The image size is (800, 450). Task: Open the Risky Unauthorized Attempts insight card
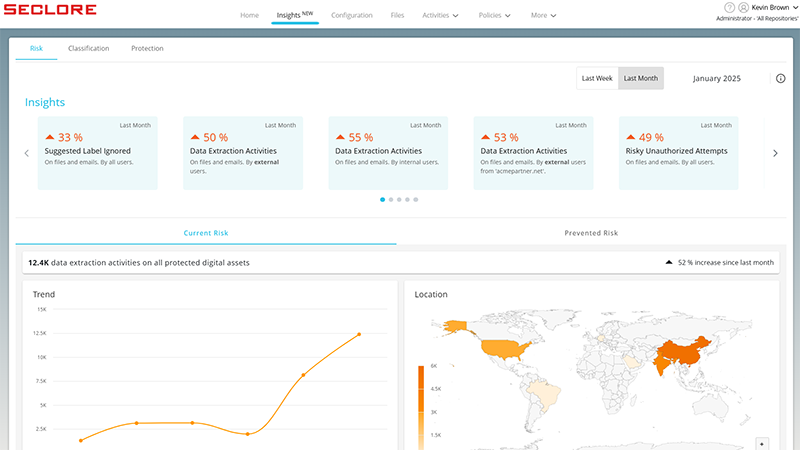679,153
